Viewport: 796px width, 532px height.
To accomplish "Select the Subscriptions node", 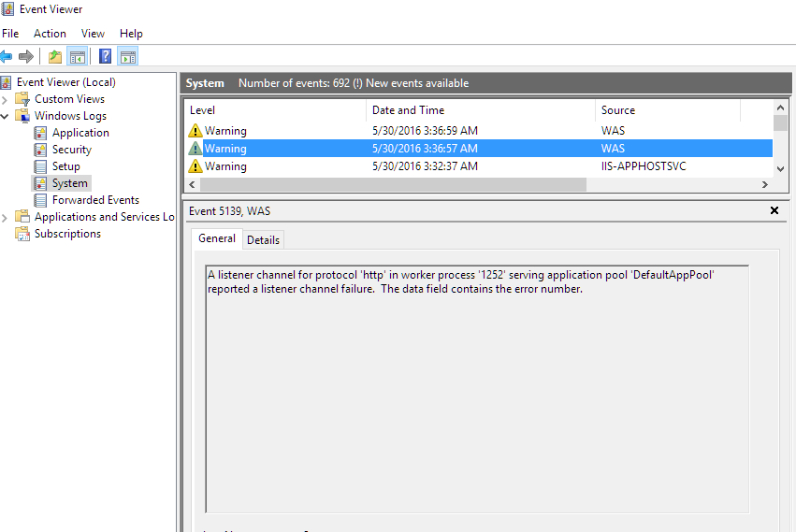I will point(66,234).
